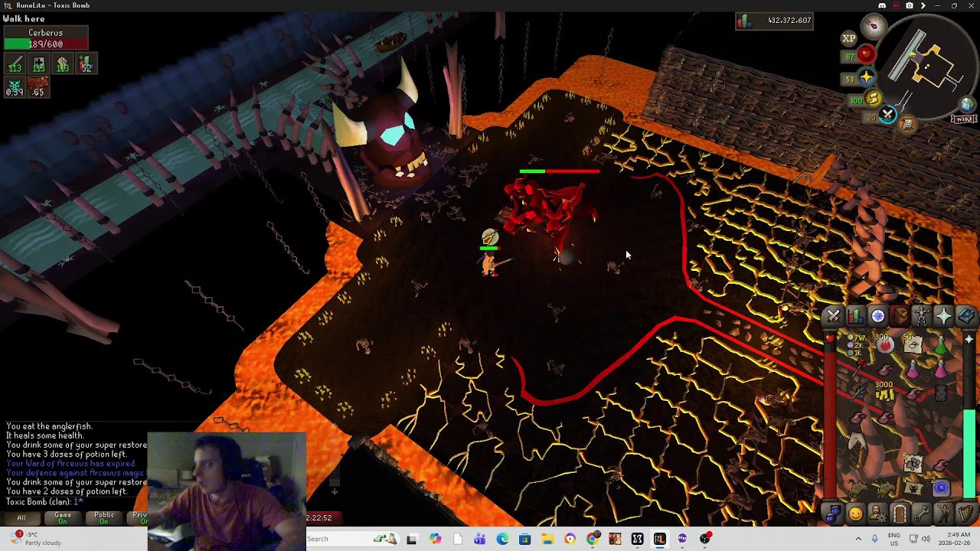The image size is (980, 551).
Task: Click the red icon in RuneLite titlebar
Action: pos(896,5)
